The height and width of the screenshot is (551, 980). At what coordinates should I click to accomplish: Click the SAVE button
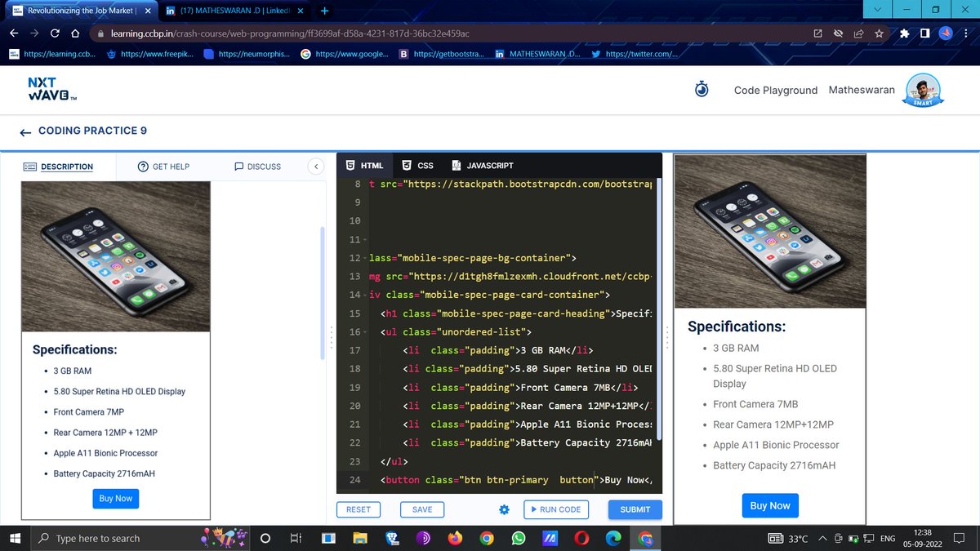click(x=422, y=509)
